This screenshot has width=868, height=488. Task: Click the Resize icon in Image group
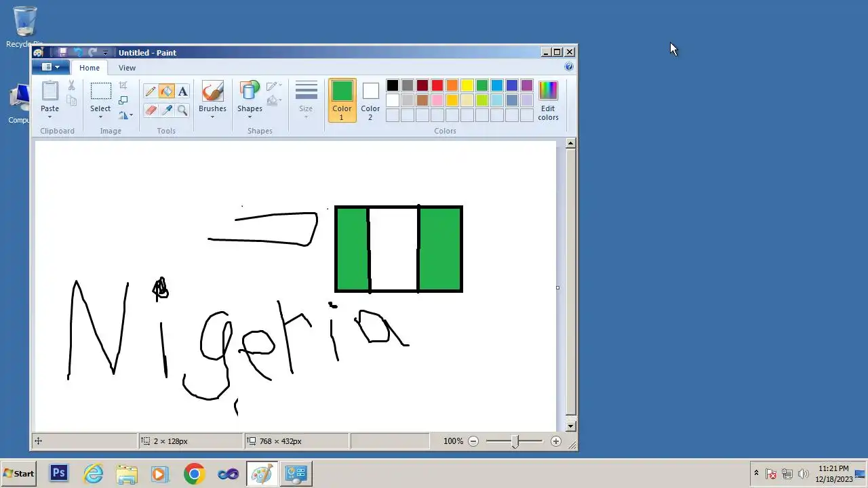tap(123, 100)
